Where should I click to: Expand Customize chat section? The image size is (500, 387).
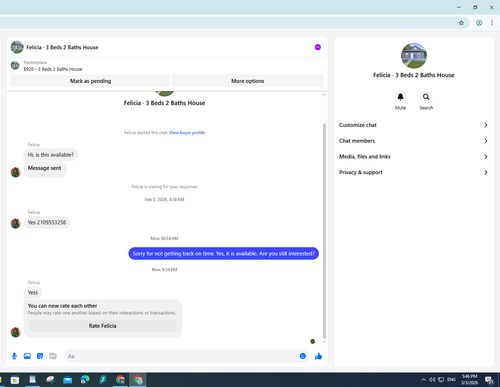[413, 125]
